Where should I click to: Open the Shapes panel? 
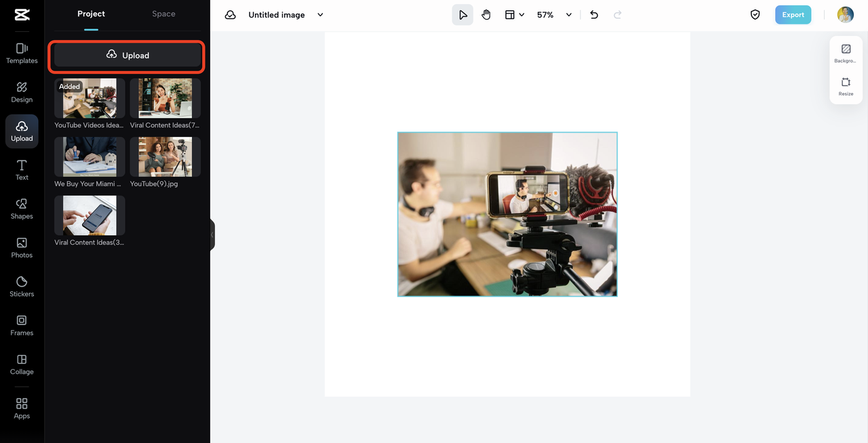(22, 209)
